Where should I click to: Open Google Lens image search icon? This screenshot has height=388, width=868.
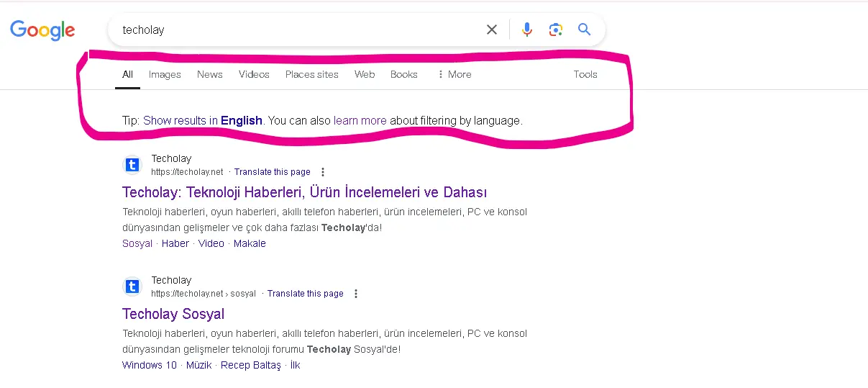[555, 30]
